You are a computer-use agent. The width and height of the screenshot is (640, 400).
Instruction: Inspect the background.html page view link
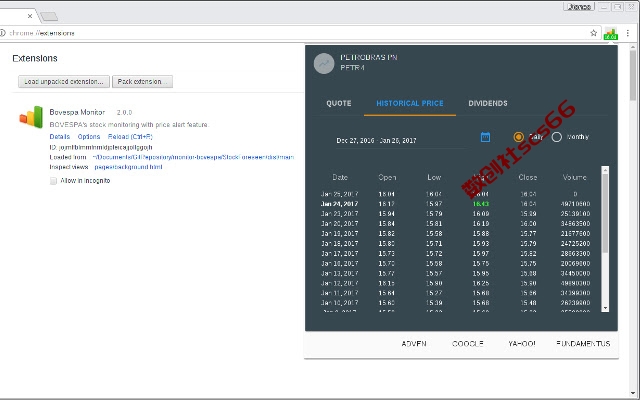128,167
